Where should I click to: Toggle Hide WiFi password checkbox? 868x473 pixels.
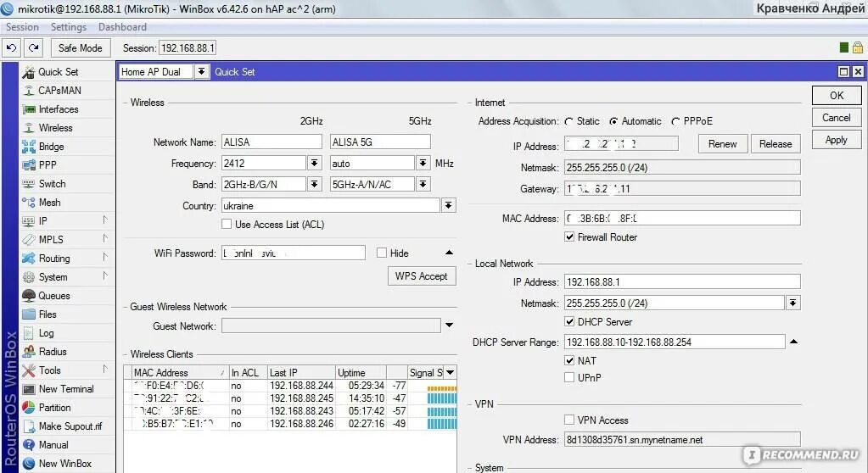tap(382, 253)
